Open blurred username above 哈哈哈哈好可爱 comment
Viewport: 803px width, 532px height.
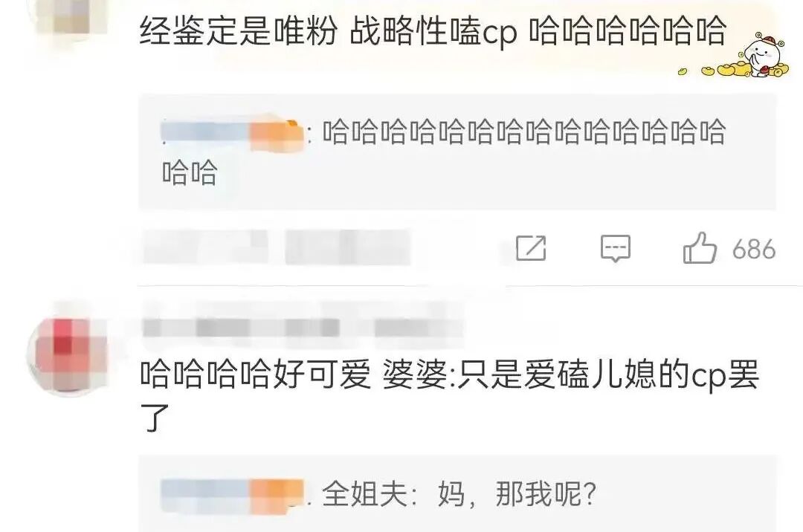coord(302,328)
